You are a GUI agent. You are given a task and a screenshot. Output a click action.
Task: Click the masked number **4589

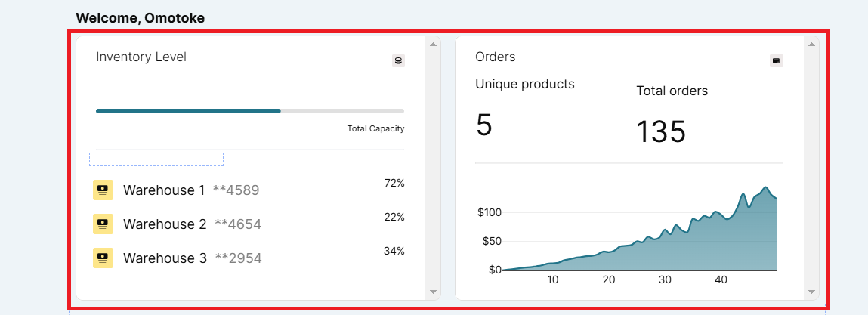coord(236,190)
